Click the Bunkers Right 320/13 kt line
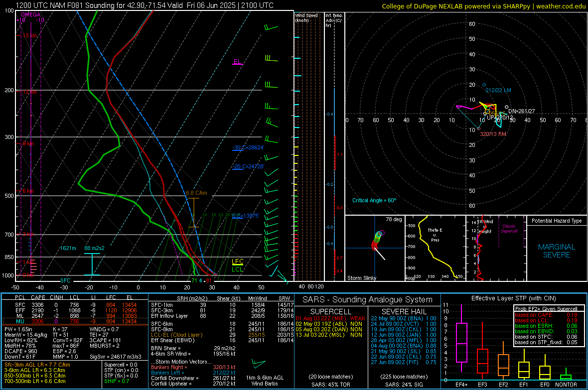The image size is (588, 390). coord(193,368)
